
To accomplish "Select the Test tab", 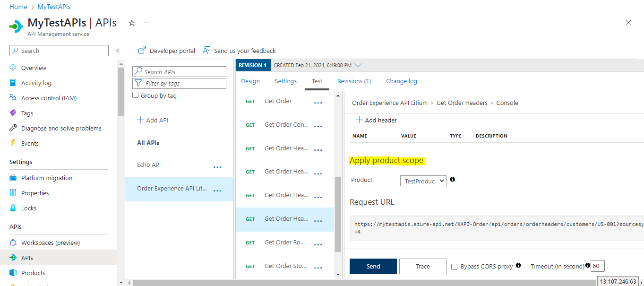I will (317, 81).
